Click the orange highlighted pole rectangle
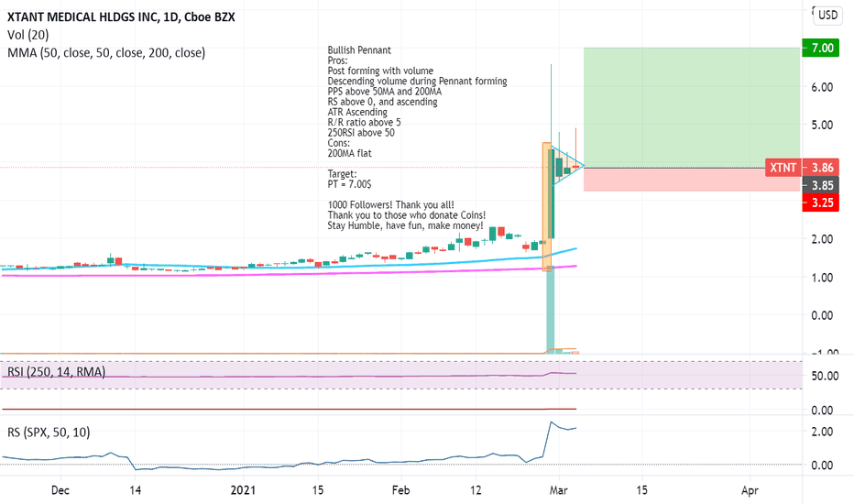Image resolution: width=854 pixels, height=504 pixels. (547, 206)
